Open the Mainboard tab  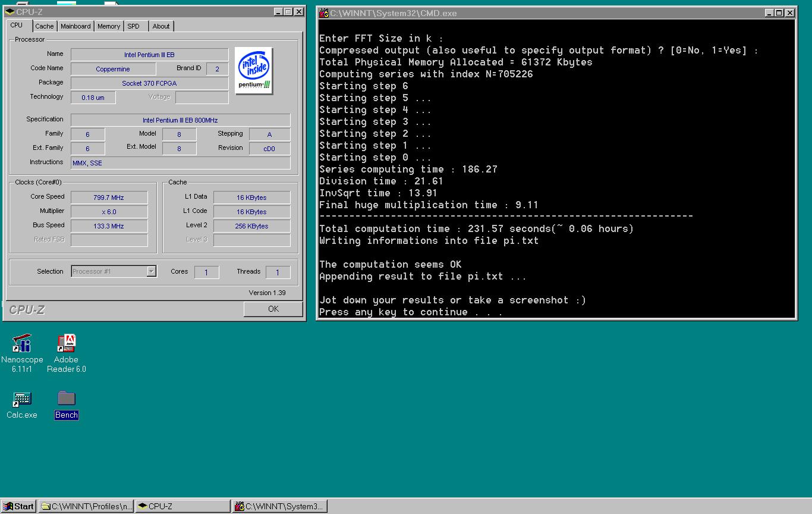pyautogui.click(x=75, y=26)
